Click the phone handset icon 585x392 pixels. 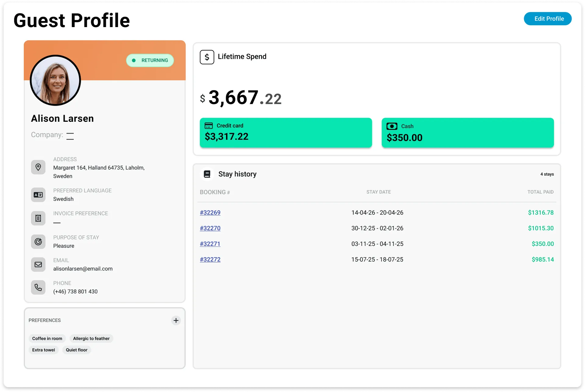[x=38, y=287]
